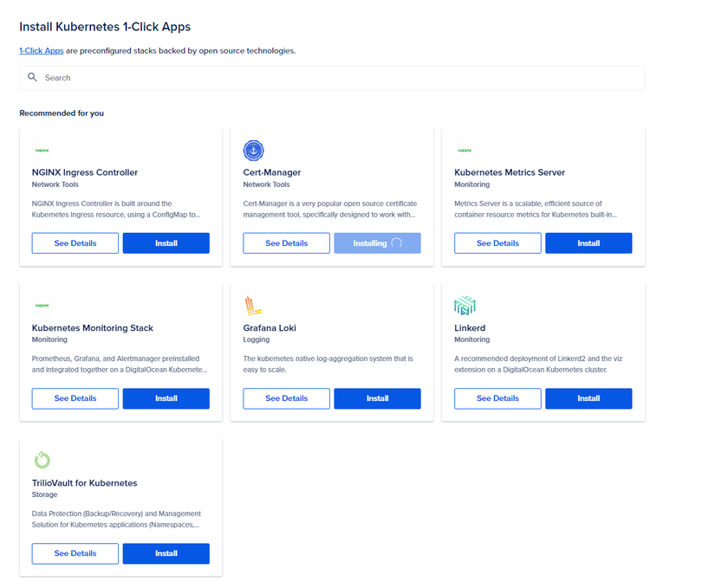Screen dimensions: 715x588
Task: Click the Grafana Loki logo icon
Action: (x=253, y=305)
